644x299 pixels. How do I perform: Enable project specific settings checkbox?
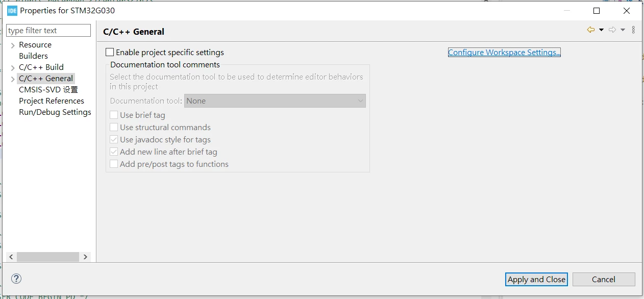point(110,52)
